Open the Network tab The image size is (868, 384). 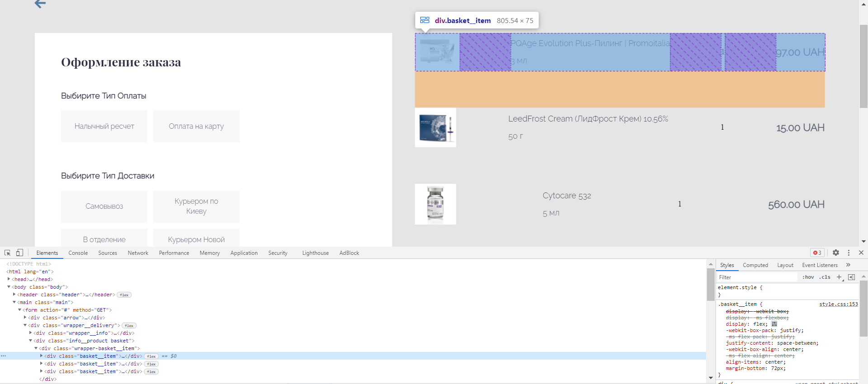click(138, 253)
